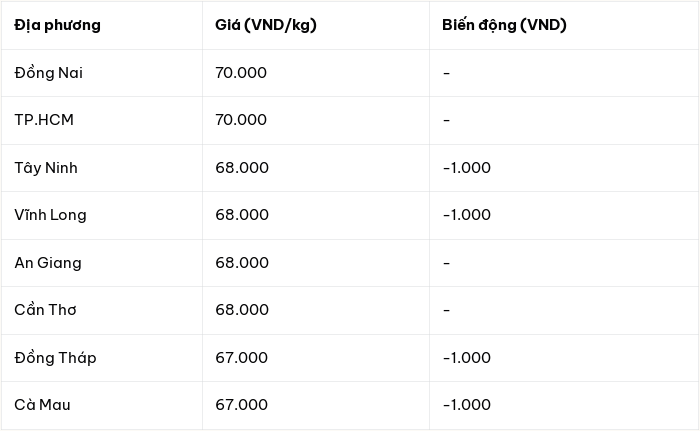Click the Địa phương column header
Screen dimensions: 700x431
(58, 25)
